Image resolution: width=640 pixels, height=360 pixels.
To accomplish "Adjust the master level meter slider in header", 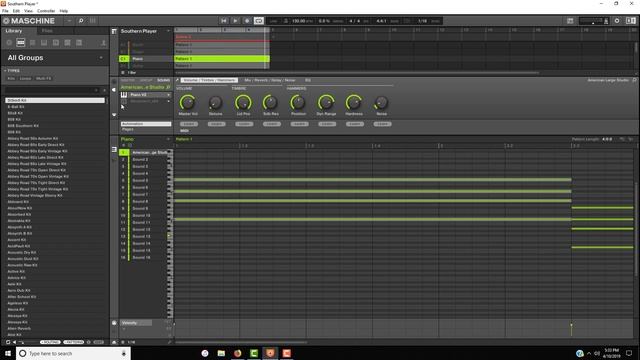I will [x=592, y=21].
